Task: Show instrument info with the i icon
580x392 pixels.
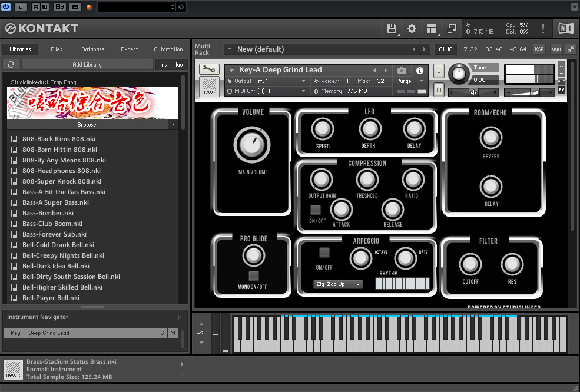Action: pos(419,70)
